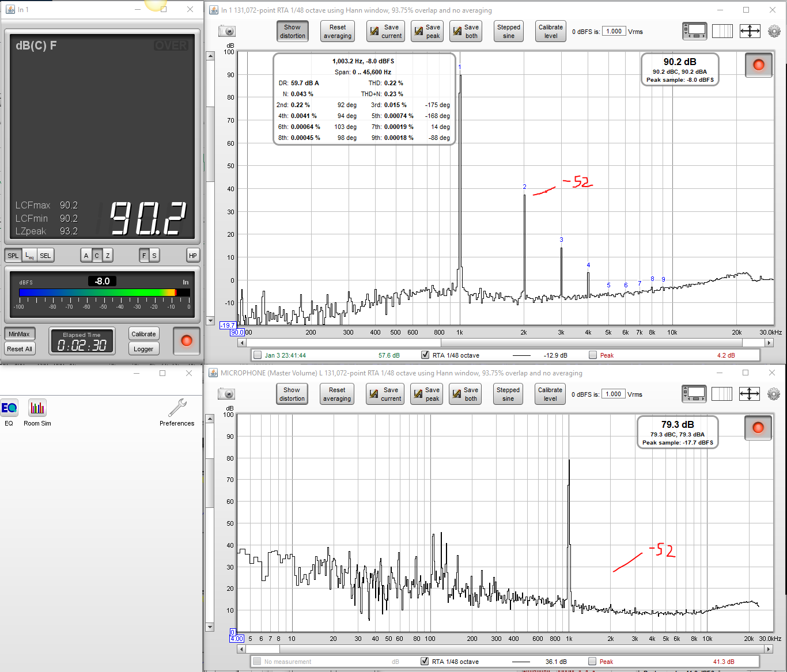Image resolution: width=787 pixels, height=672 pixels.
Task: Select C weighting on SPL meter
Action: pyautogui.click(x=97, y=256)
